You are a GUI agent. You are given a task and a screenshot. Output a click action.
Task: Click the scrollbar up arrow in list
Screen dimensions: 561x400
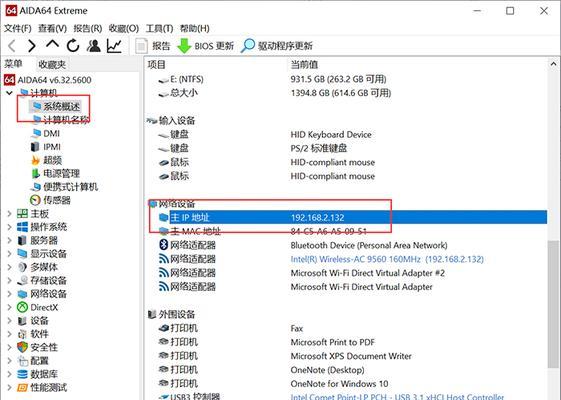tap(553, 64)
